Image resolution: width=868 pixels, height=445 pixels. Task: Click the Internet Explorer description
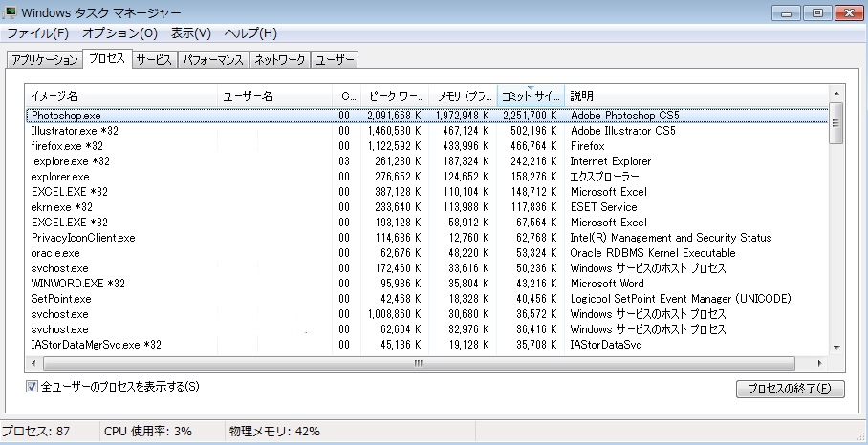611,161
